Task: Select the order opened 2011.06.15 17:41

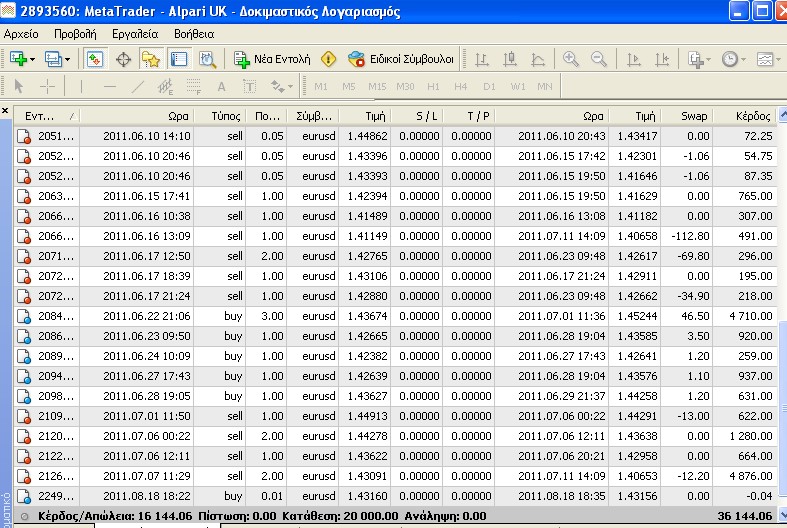Action: 396,196
